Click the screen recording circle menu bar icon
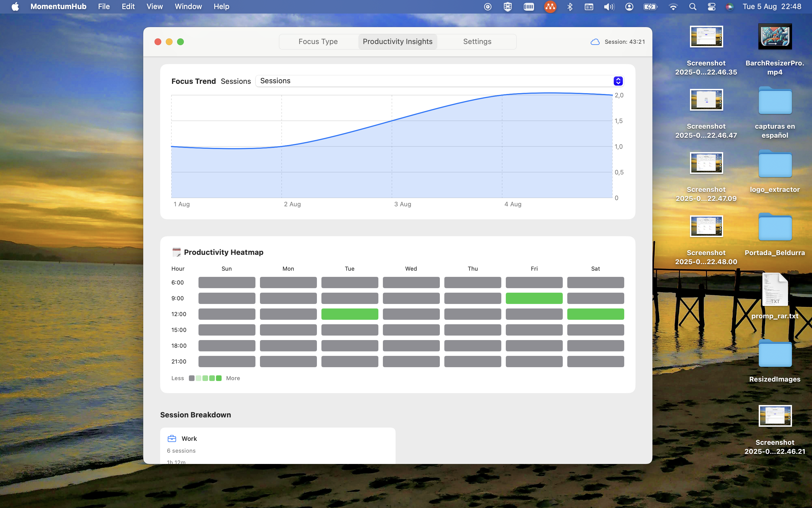Screen dimensions: 812x508 [488, 6]
